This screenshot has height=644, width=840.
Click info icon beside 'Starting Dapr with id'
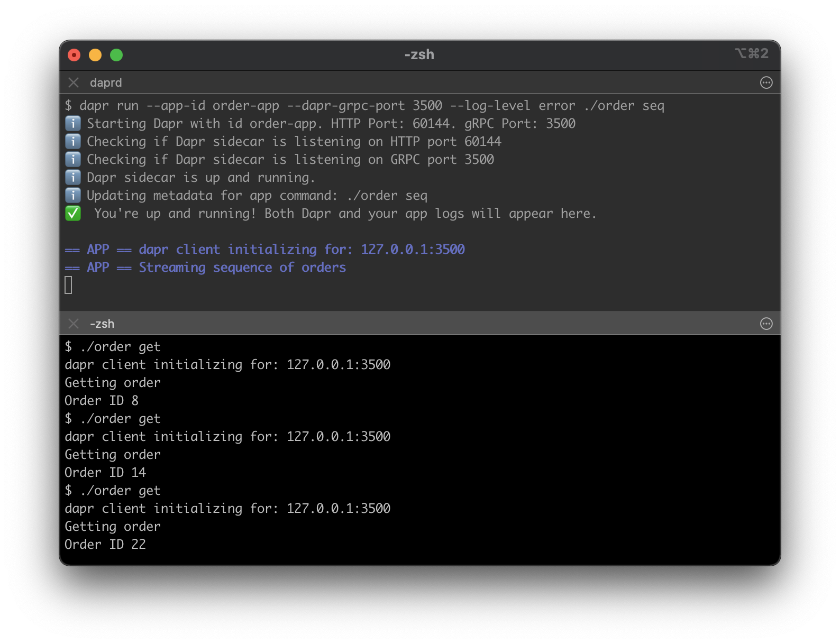point(73,124)
